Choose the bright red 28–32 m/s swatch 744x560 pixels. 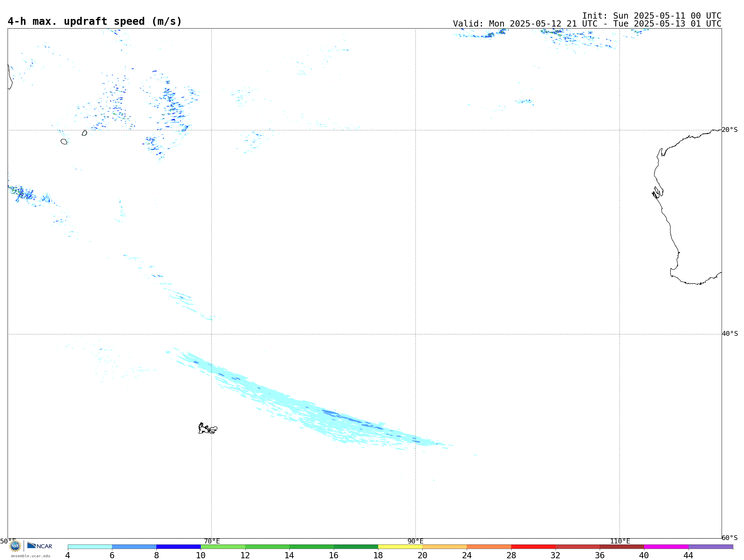point(533,547)
